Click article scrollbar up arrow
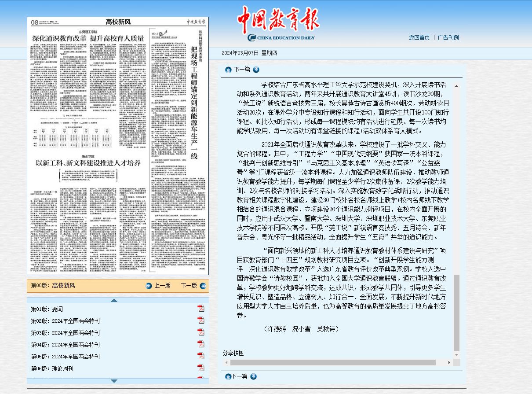Screen dimensions: 532x394 (456, 86)
